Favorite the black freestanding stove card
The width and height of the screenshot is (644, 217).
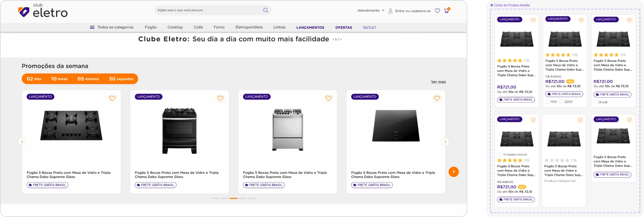pyautogui.click(x=220, y=98)
